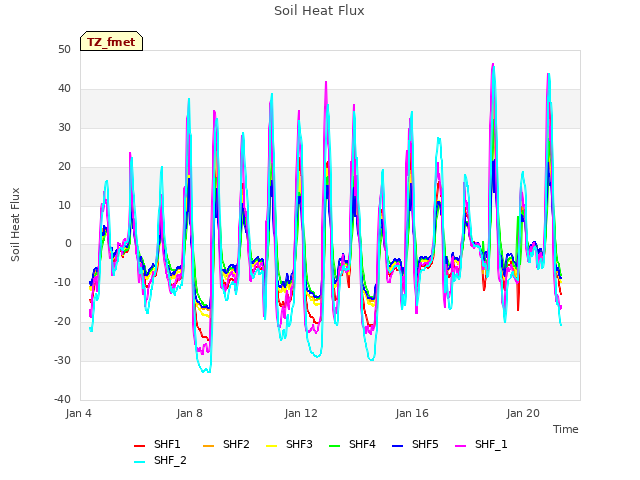Click the -40 y-axis tick label
This screenshot has width=640, height=480.
pos(63,399)
